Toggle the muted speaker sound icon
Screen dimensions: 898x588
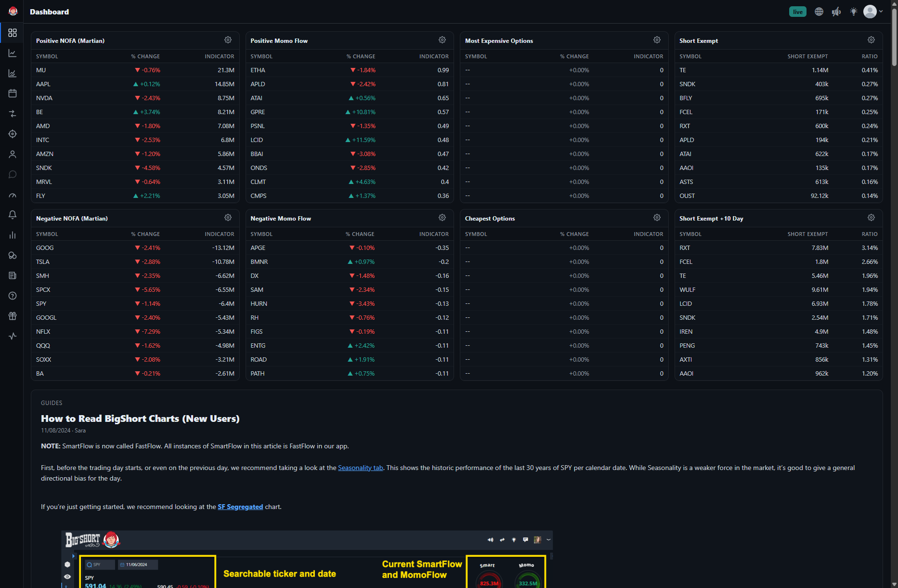[836, 12]
